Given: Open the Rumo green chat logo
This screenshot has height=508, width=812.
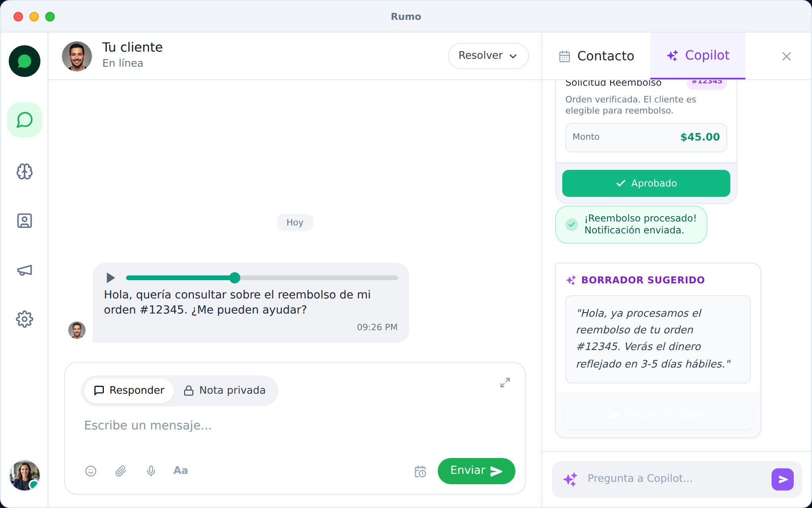Looking at the screenshot, I should click(x=25, y=61).
